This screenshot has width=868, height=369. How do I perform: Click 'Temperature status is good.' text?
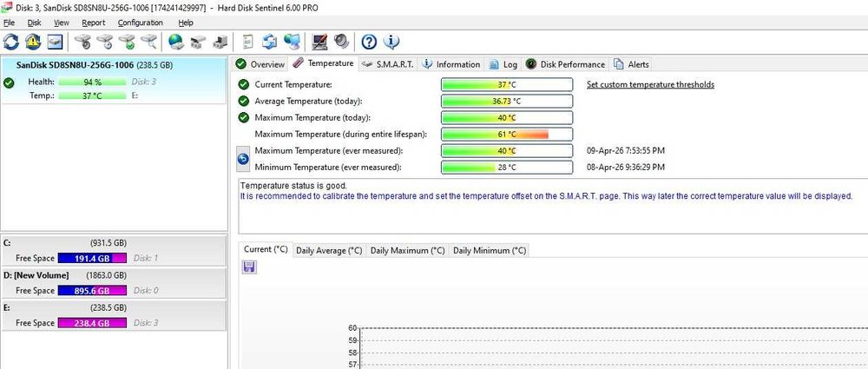click(x=294, y=186)
